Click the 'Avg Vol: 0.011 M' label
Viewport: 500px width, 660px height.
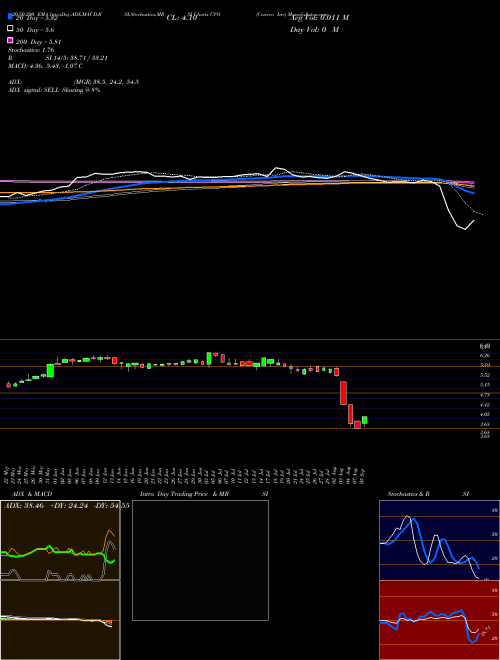point(319,18)
